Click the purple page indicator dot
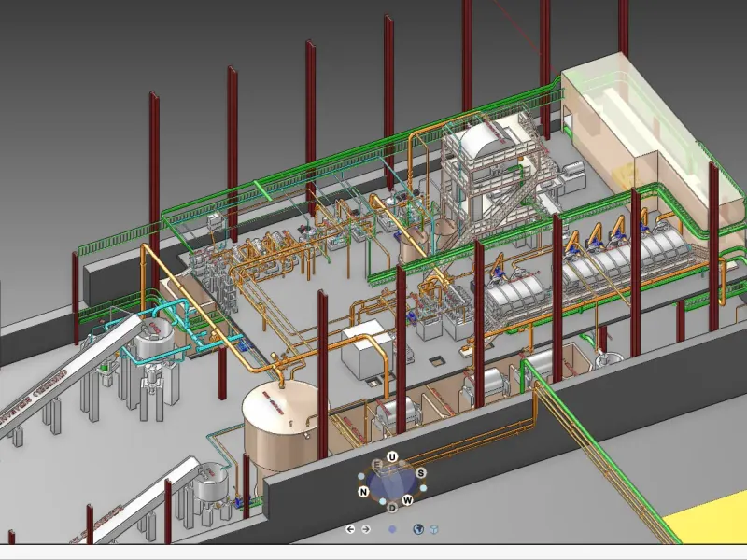The height and width of the screenshot is (560, 747). click(392, 529)
